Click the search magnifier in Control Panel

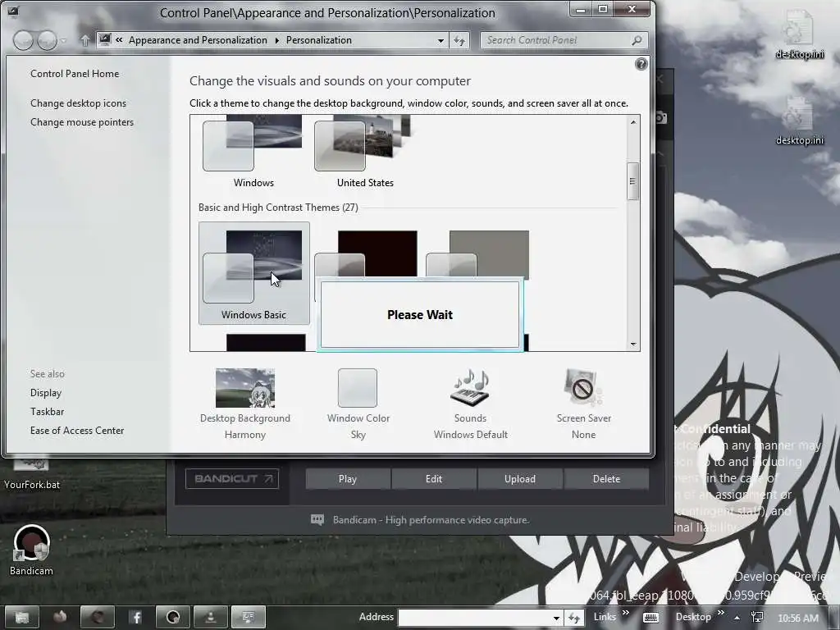pyautogui.click(x=637, y=40)
